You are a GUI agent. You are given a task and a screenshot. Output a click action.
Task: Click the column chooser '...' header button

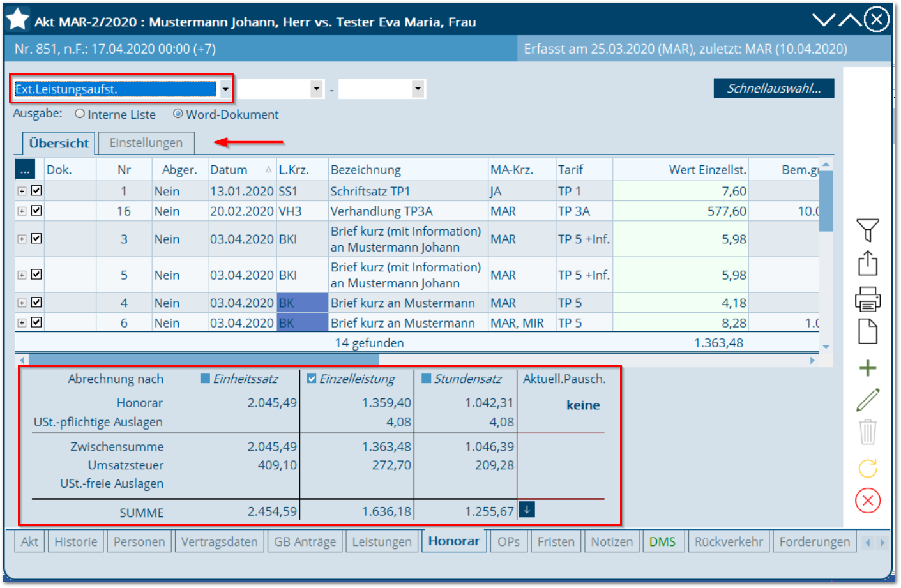point(25,169)
